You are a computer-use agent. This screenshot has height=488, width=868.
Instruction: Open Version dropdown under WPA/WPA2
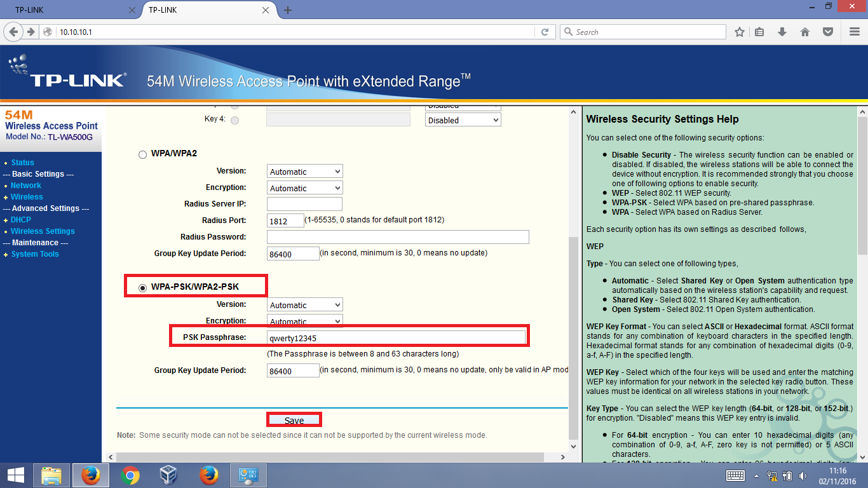[x=304, y=171]
